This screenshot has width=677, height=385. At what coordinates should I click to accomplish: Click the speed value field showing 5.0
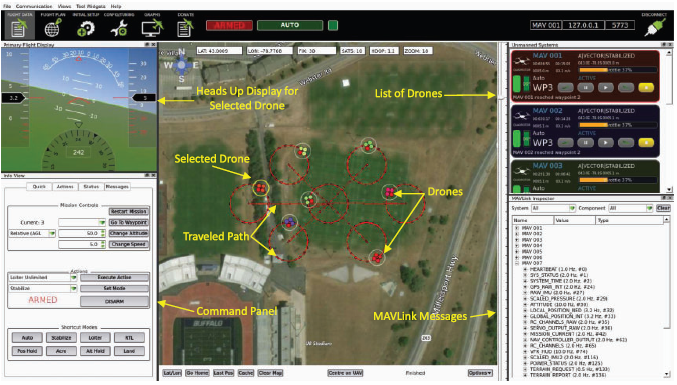point(82,245)
